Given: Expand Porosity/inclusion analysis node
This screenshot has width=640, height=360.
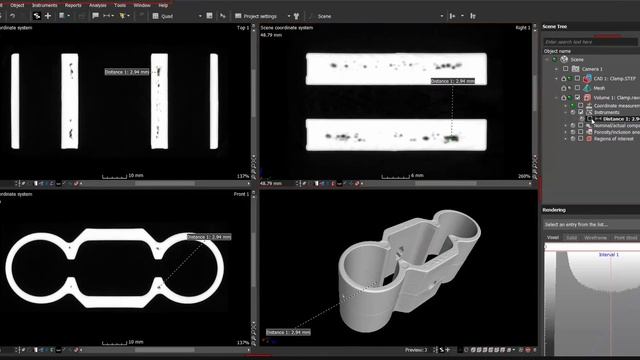Looking at the screenshot, I should pos(566,132).
